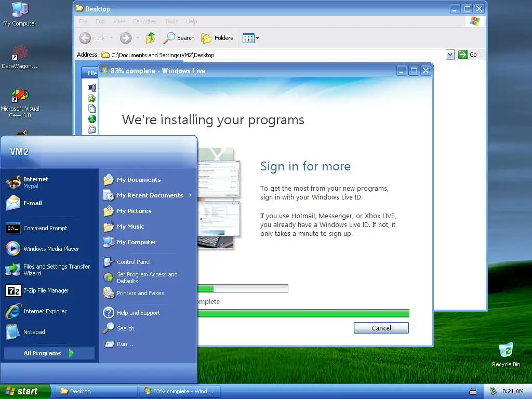The height and width of the screenshot is (399, 532).
Task: Open the address bar dropdown arrow
Action: point(450,55)
